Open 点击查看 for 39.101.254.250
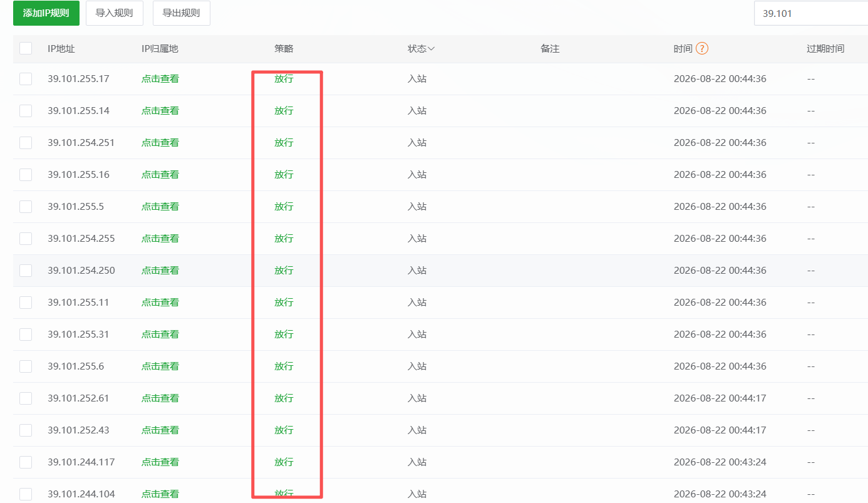This screenshot has height=503, width=868. point(160,271)
